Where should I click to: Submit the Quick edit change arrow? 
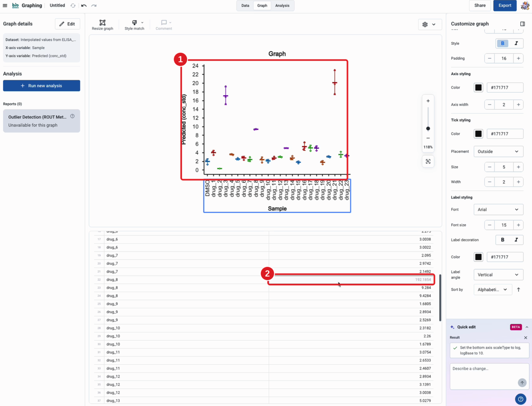522,383
